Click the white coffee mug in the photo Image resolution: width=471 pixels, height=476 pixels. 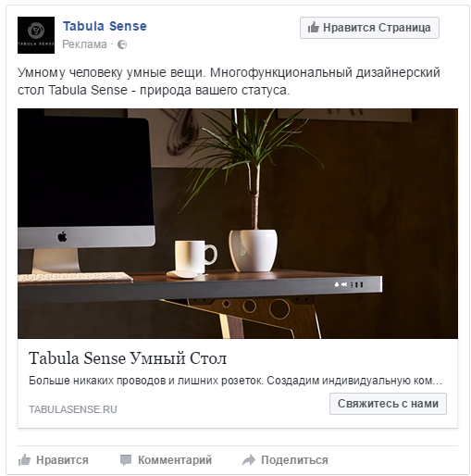tap(195, 257)
